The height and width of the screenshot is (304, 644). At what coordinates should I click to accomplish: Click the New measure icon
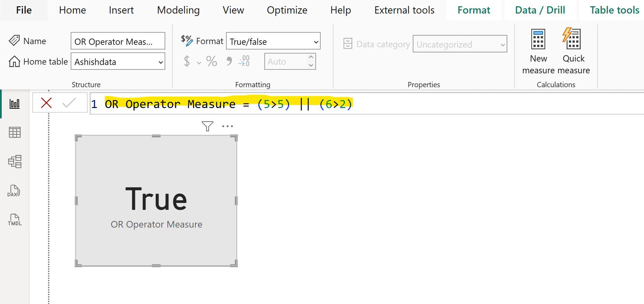coord(538,50)
